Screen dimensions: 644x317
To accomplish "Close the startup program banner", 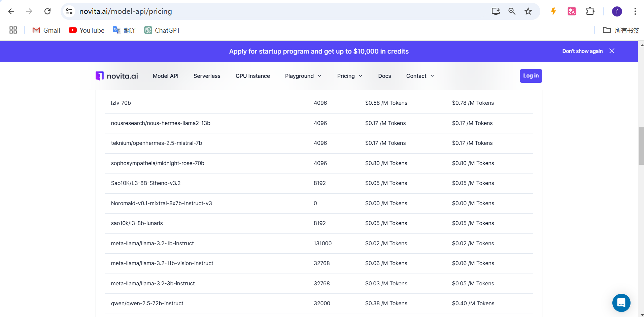I will (x=612, y=51).
